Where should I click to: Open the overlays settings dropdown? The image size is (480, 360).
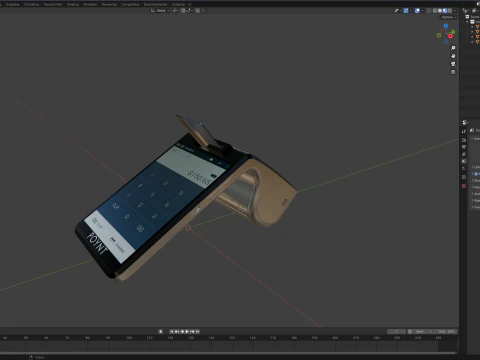(x=422, y=11)
